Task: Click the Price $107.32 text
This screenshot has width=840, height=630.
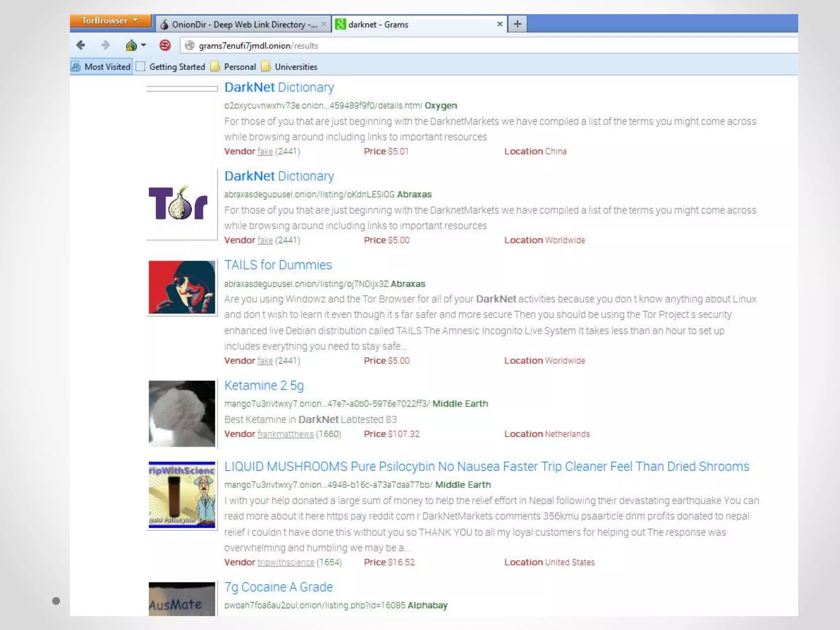Action: tap(392, 434)
